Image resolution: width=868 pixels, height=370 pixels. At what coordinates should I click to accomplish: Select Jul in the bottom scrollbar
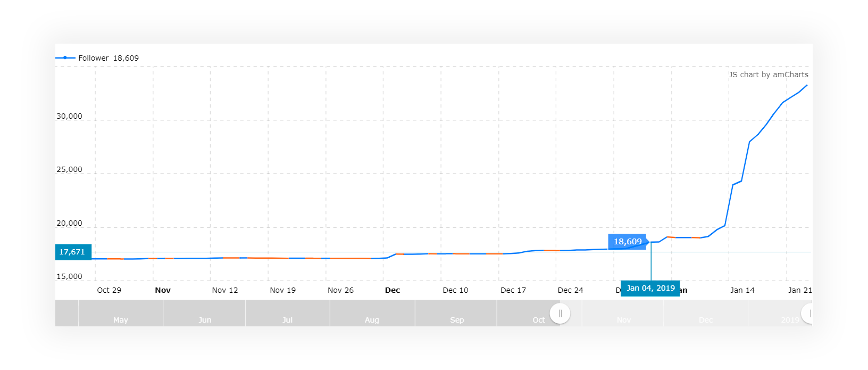point(287,320)
